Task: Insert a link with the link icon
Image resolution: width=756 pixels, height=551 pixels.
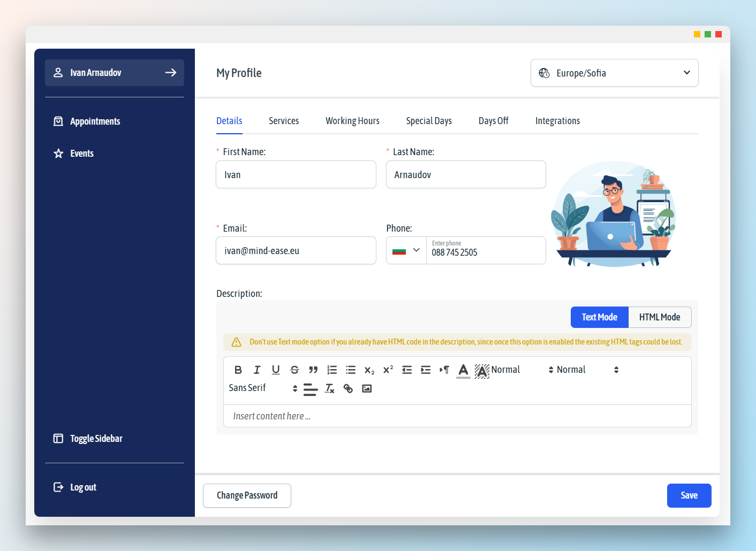Action: 348,388
